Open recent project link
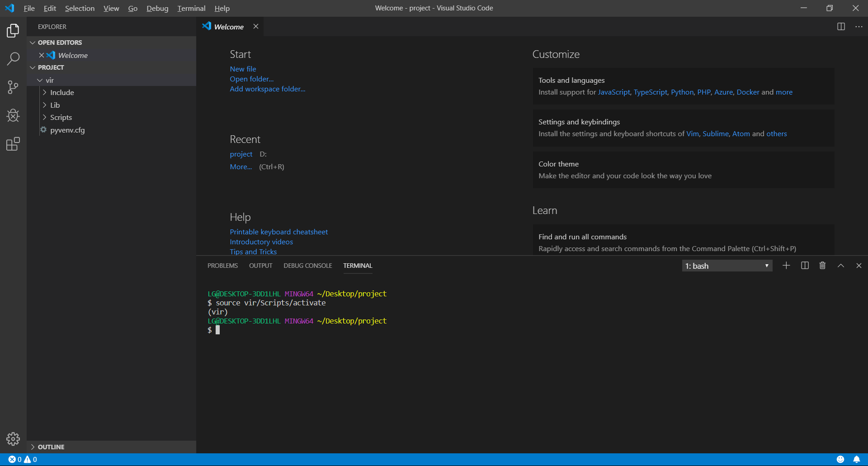The height and width of the screenshot is (466, 868). coord(241,154)
